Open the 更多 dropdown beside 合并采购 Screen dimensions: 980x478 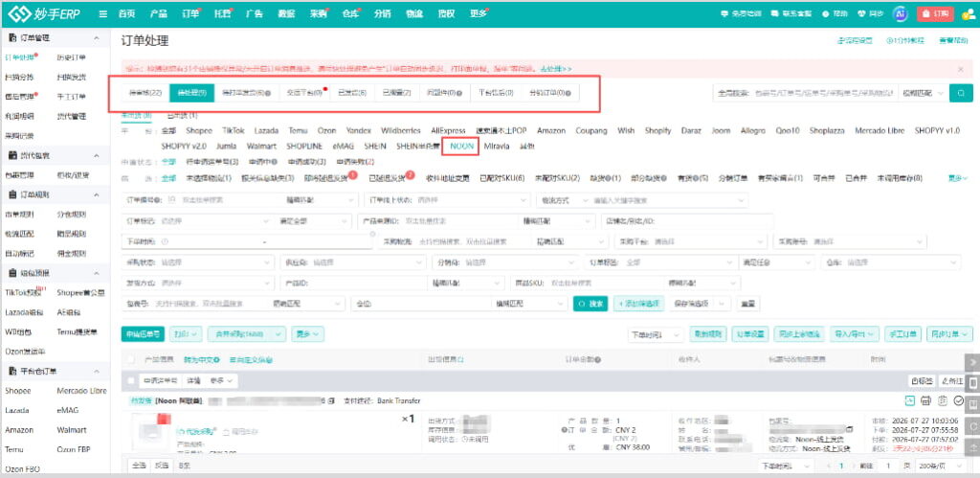(307, 334)
